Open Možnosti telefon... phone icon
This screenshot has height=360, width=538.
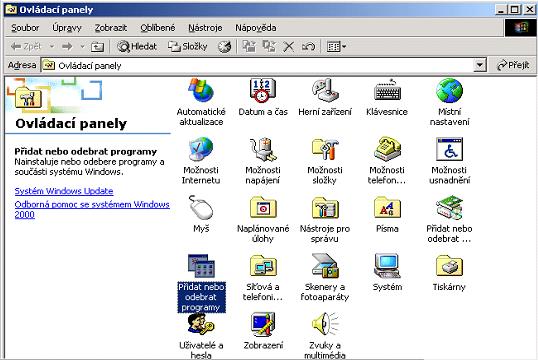click(387, 149)
